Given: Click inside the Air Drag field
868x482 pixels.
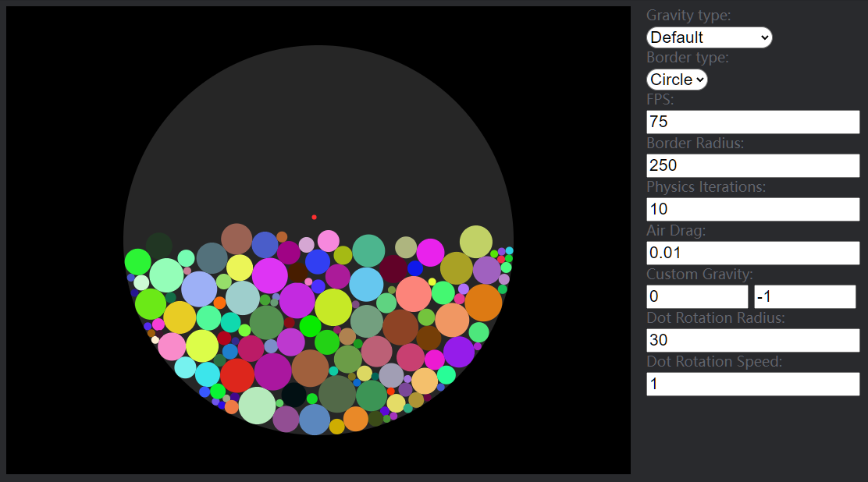Looking at the screenshot, I should (752, 253).
